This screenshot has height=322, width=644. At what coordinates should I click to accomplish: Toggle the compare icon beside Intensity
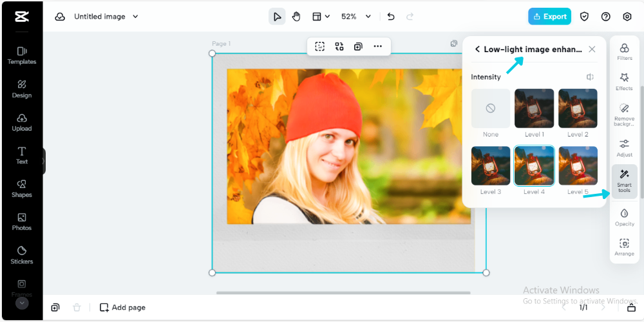(x=590, y=77)
